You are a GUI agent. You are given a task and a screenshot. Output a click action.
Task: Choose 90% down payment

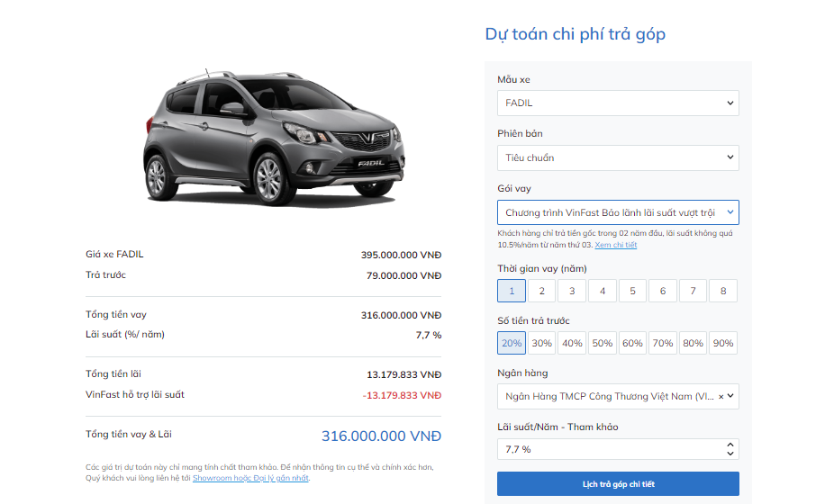[x=723, y=343]
